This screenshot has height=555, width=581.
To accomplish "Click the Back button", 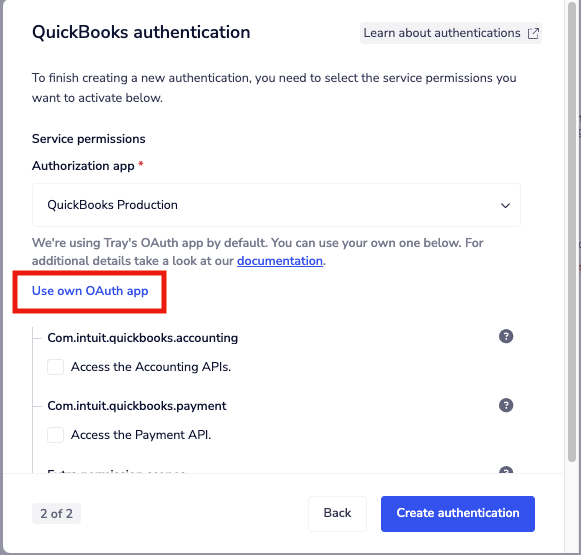I will click(337, 514).
